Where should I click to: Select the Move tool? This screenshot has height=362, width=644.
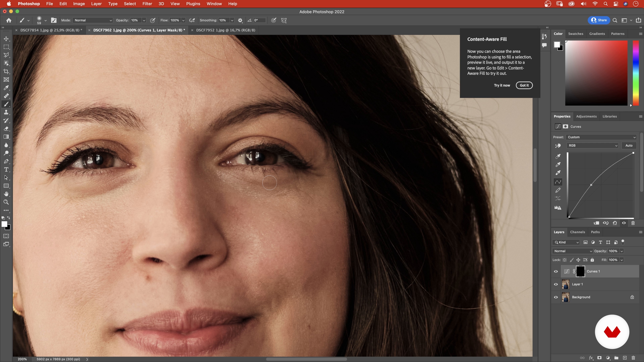(x=6, y=39)
